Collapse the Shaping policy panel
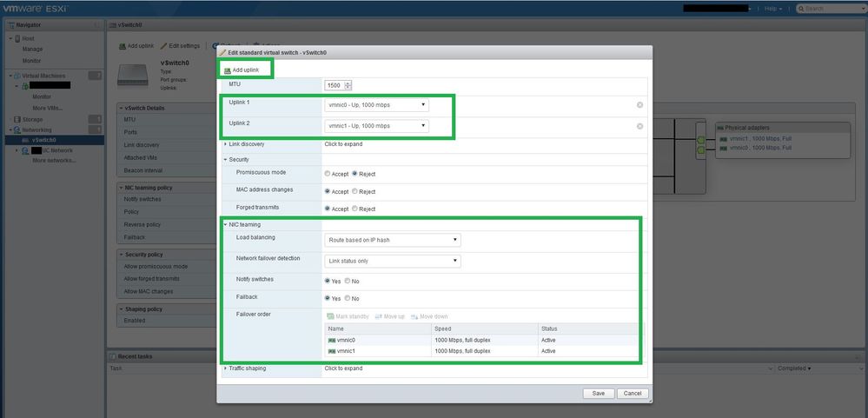This screenshot has height=418, width=868. point(122,309)
